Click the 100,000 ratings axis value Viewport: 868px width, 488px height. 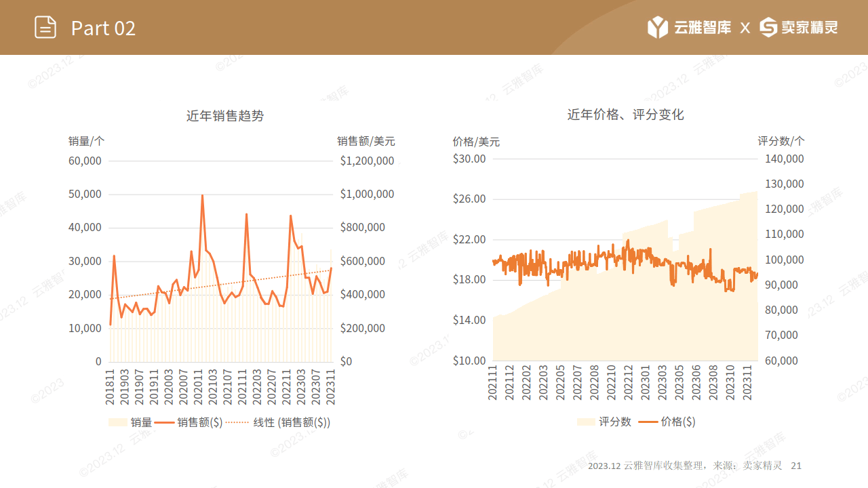pyautogui.click(x=784, y=260)
